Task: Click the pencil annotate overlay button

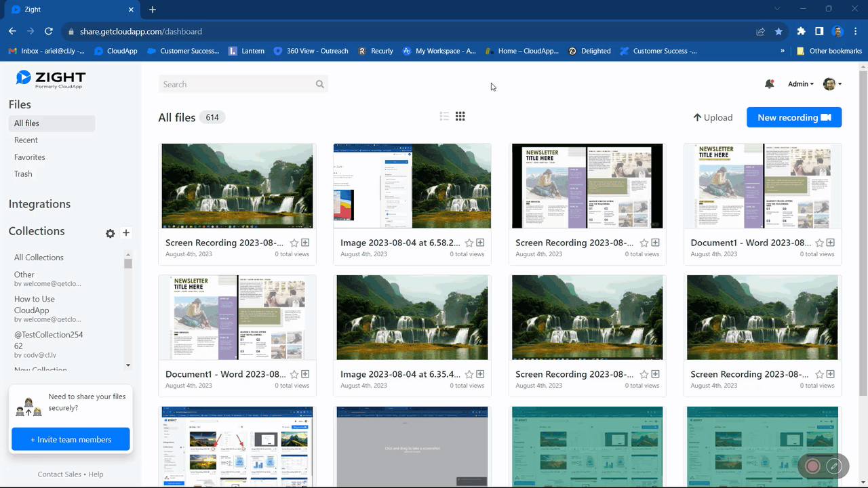Action: point(835,466)
